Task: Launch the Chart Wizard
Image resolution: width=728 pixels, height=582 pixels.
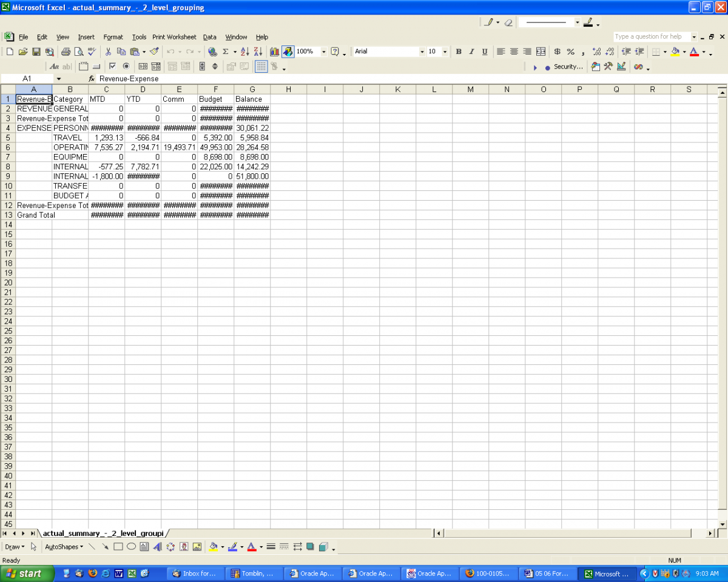Action: coord(274,52)
